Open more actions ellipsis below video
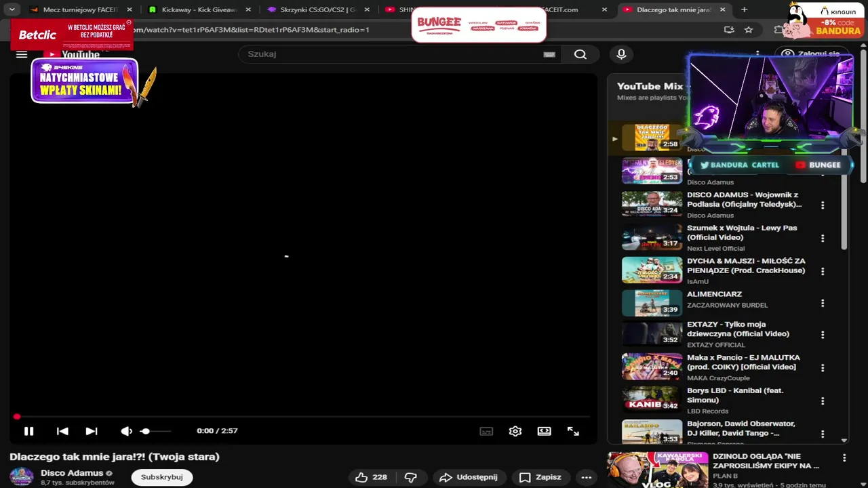Screen dimensions: 868x488 [587, 477]
